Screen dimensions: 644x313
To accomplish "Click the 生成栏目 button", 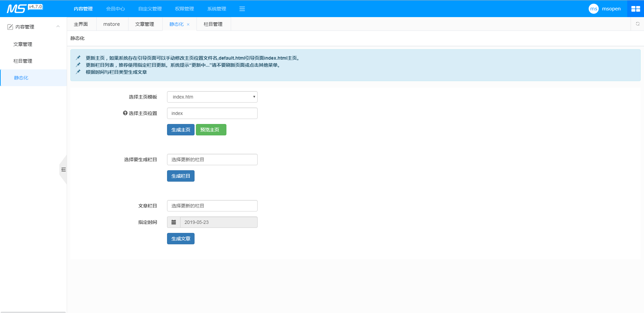I will [181, 176].
